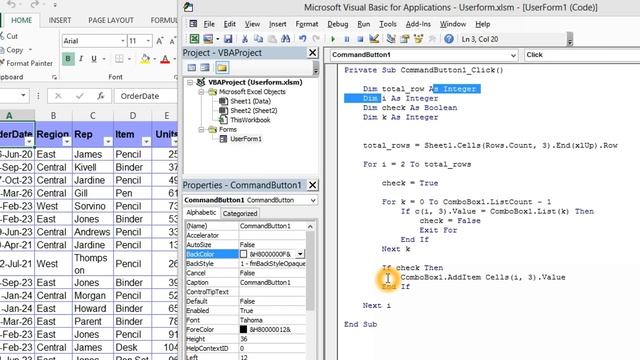Click View Code icon in Project pane

tap(191, 68)
